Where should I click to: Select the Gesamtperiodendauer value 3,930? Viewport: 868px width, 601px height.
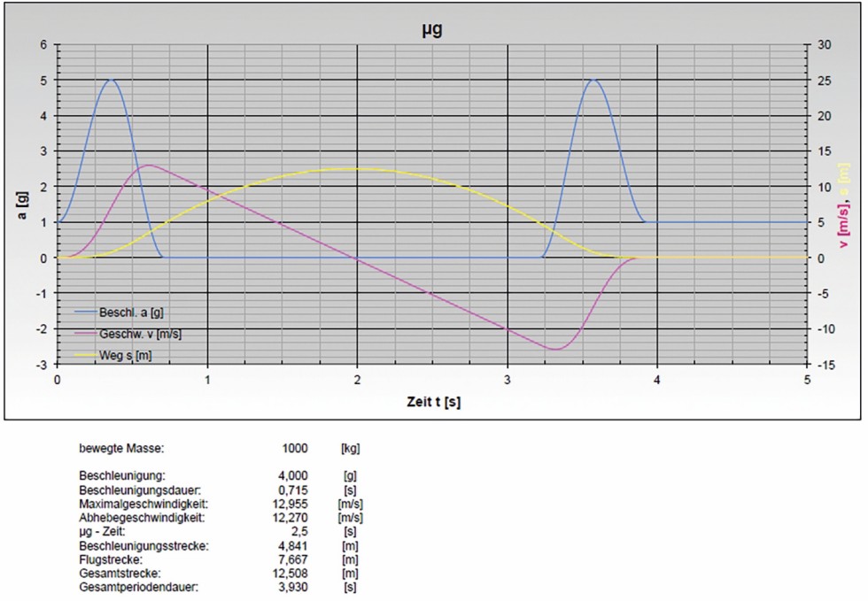294,589
